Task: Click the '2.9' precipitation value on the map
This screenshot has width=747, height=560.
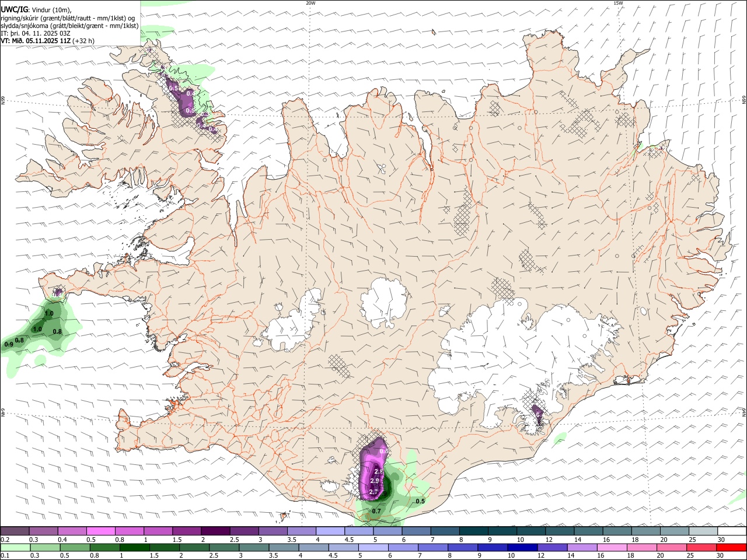Action: coord(375,481)
